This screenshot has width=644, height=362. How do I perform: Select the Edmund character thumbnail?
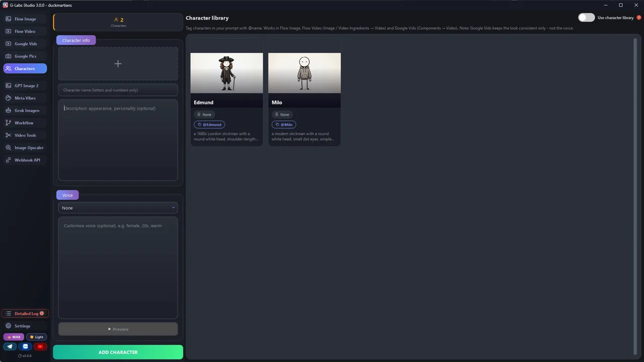pos(226,73)
